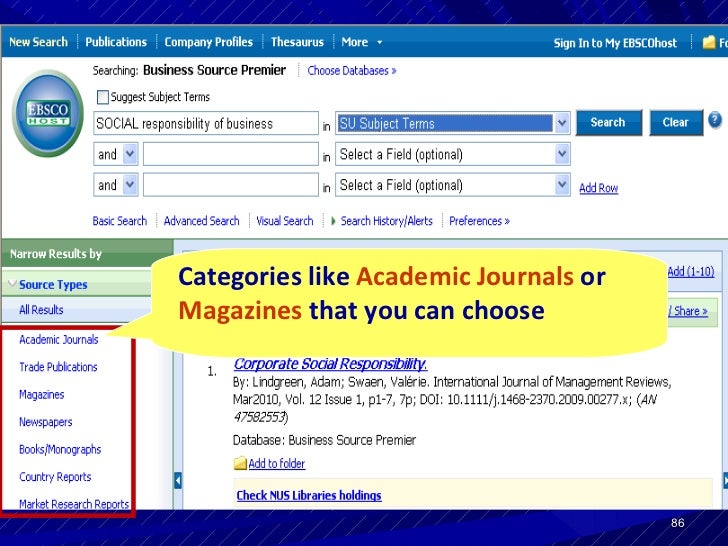Screen dimensions: 728x546
Task: Click the Add to folder icon
Action: [239, 464]
